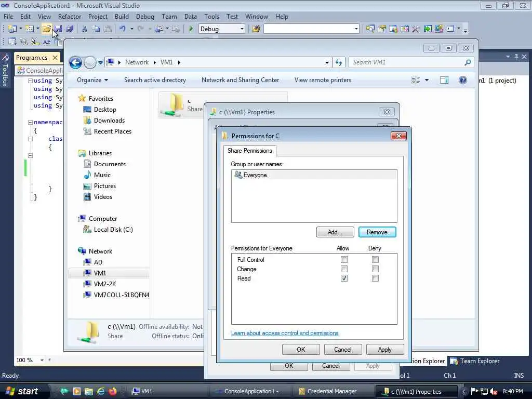Click the Open File folder icon
Viewport: 532px width, 399px height.
point(46,29)
